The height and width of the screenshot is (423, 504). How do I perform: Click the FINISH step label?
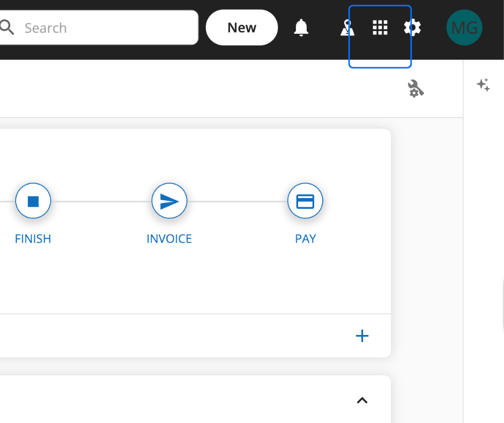pyautogui.click(x=33, y=239)
